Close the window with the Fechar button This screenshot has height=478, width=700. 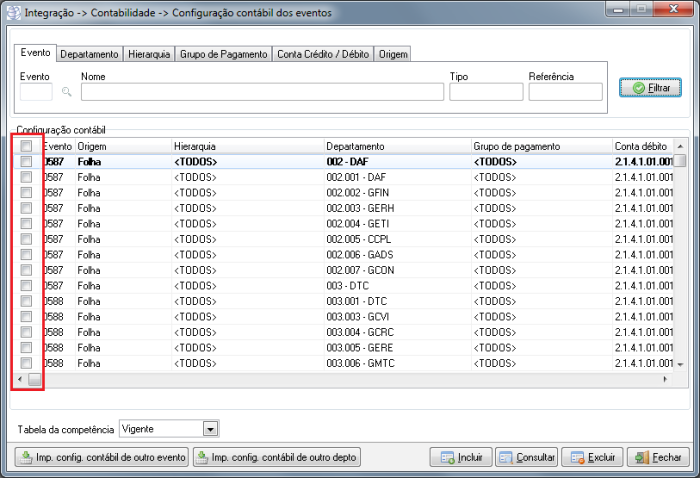point(656,458)
